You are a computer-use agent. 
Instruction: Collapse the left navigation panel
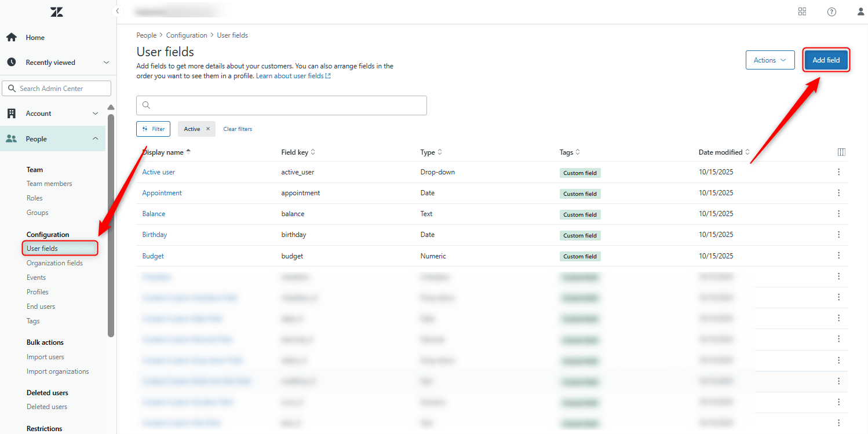(x=118, y=10)
